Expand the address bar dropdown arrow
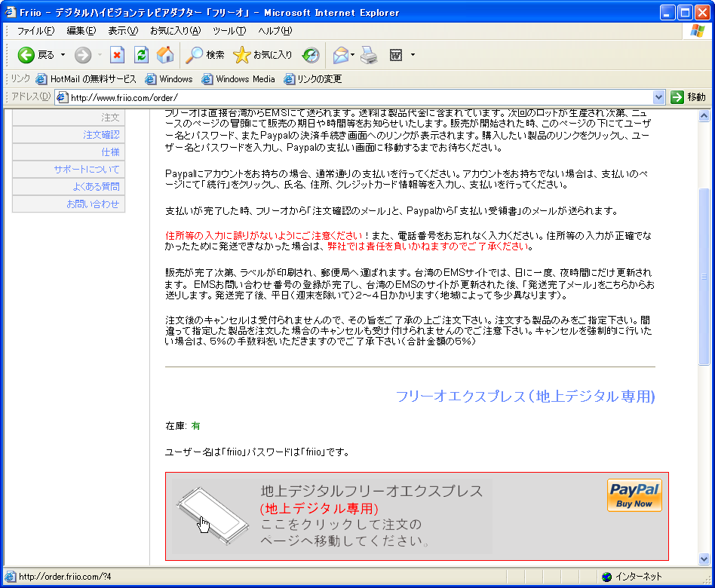The height and width of the screenshot is (588, 715). coord(658,97)
